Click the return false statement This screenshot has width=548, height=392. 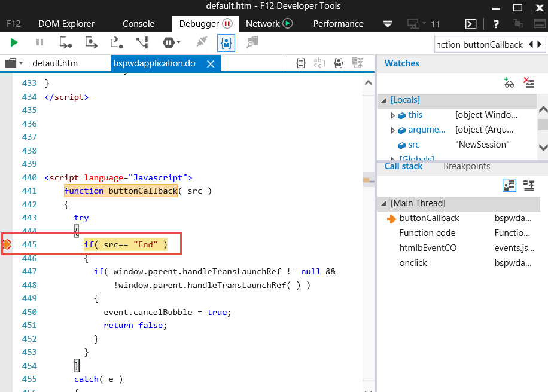pos(135,325)
